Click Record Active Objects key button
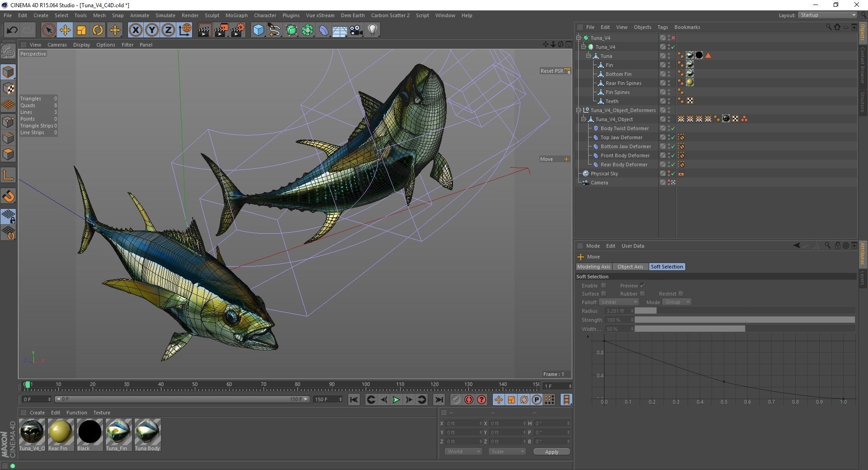This screenshot has height=470, width=868. point(456,399)
